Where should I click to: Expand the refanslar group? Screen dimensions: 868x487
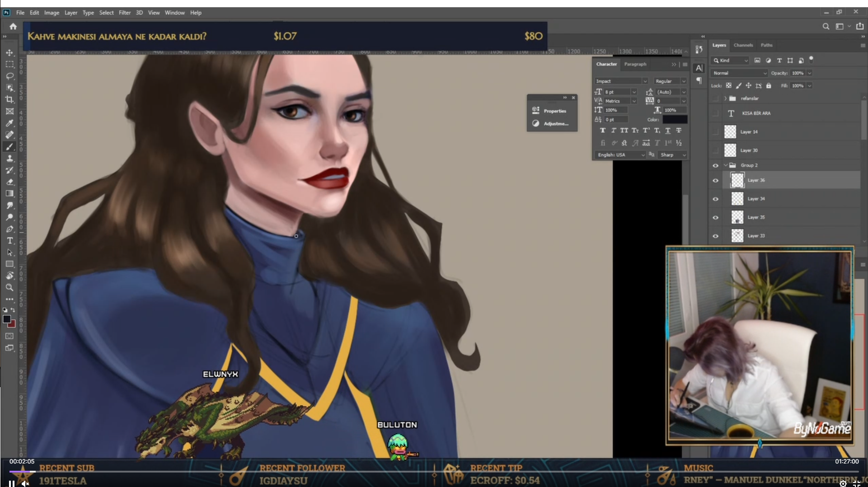(725, 98)
